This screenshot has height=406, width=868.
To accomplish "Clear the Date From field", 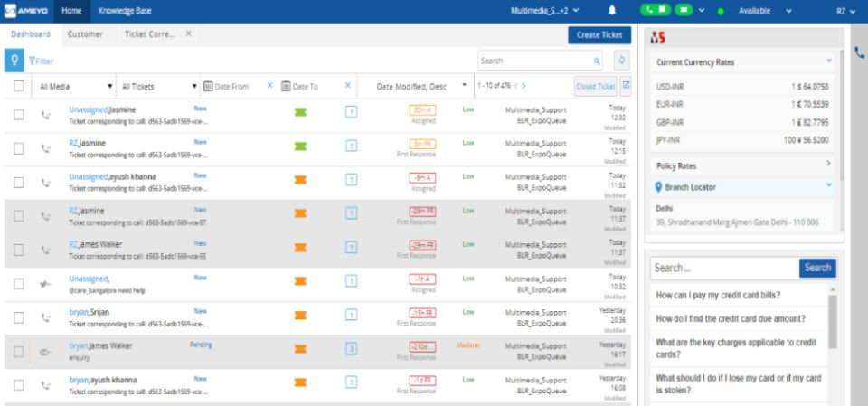I will click(269, 86).
